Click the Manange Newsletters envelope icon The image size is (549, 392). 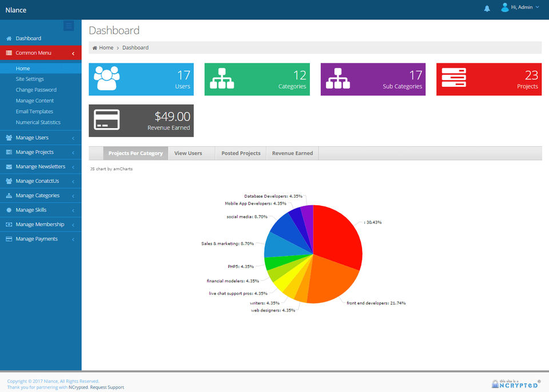pyautogui.click(x=9, y=167)
